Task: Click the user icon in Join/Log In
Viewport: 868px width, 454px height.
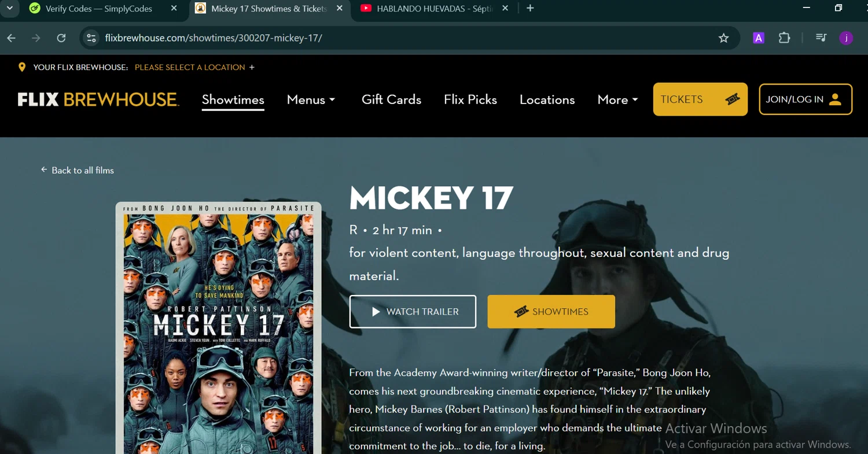Action: point(835,99)
